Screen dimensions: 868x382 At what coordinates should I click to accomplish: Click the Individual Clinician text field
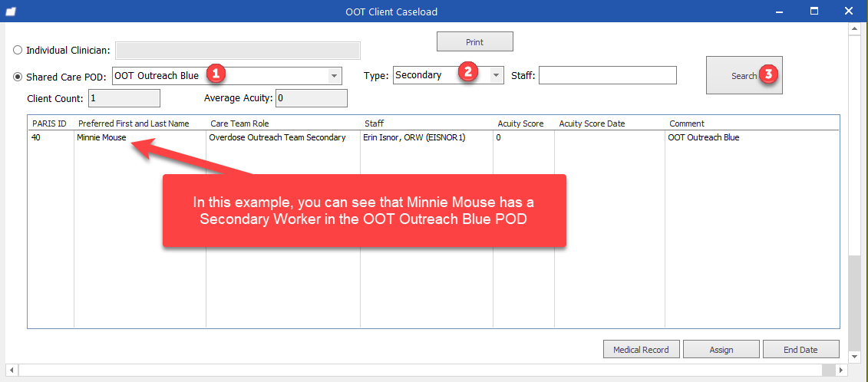point(237,51)
